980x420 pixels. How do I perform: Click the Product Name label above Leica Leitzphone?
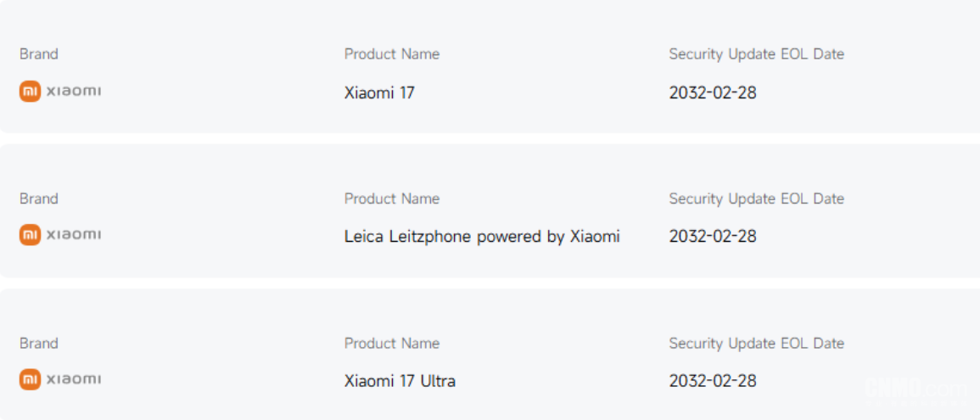click(391, 199)
